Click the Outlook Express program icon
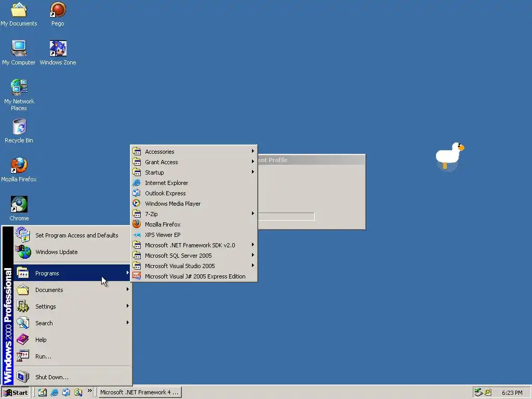The image size is (532, 399). (x=137, y=193)
